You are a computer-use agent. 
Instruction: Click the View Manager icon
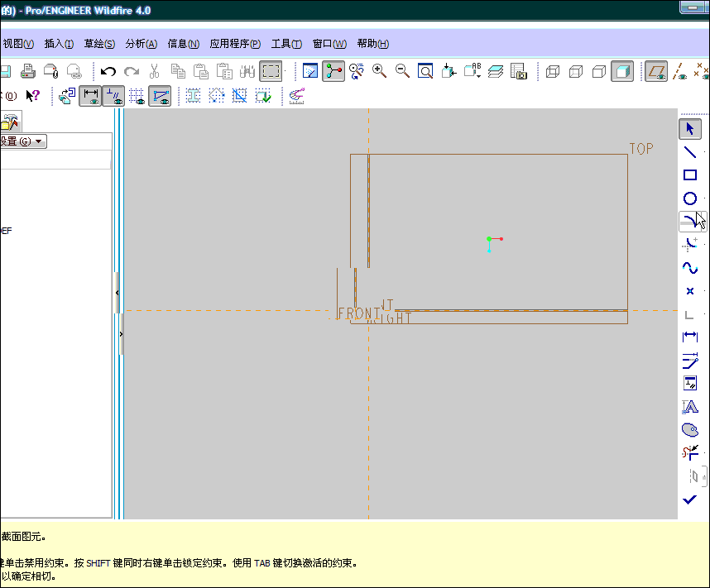(519, 71)
